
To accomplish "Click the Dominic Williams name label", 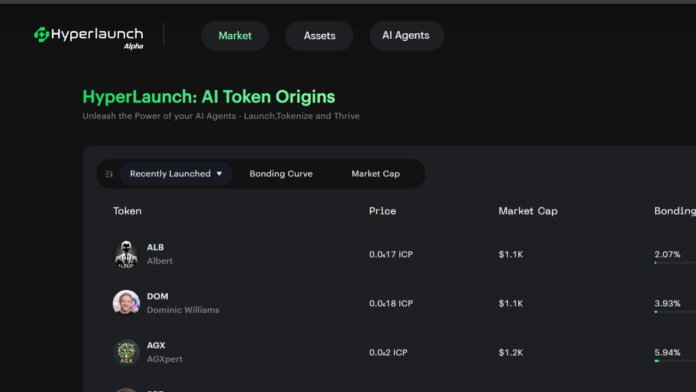I will point(183,310).
